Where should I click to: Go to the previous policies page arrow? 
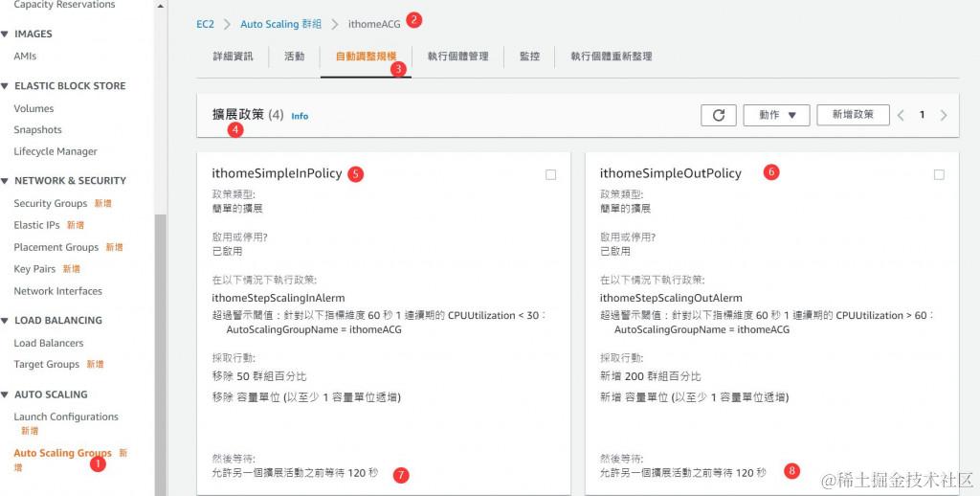901,115
